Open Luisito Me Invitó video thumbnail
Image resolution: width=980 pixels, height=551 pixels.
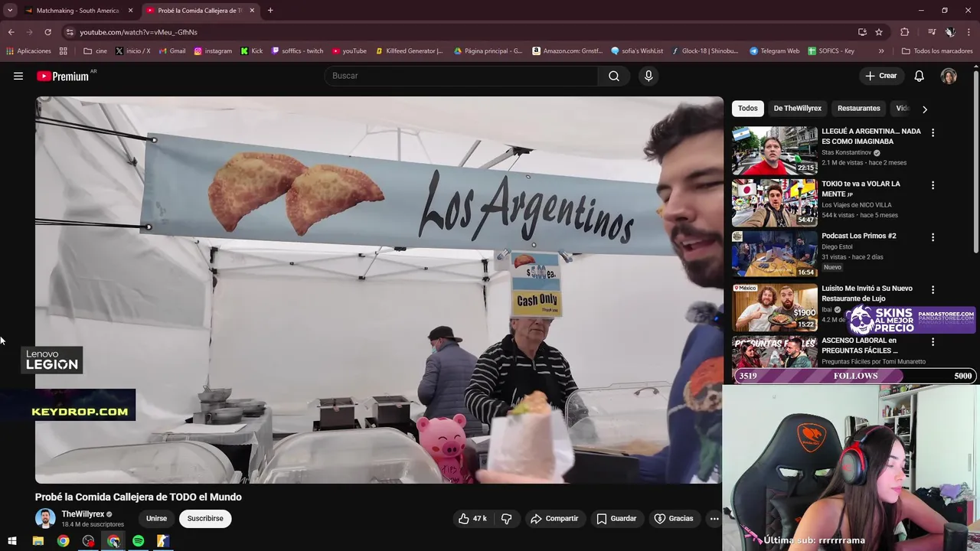coord(775,308)
